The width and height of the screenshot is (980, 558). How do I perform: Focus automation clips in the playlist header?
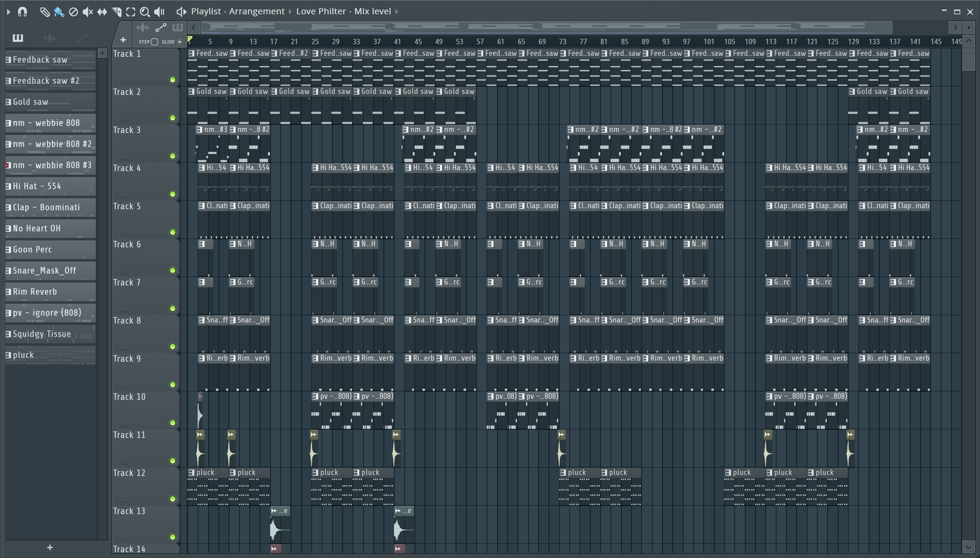(161, 28)
